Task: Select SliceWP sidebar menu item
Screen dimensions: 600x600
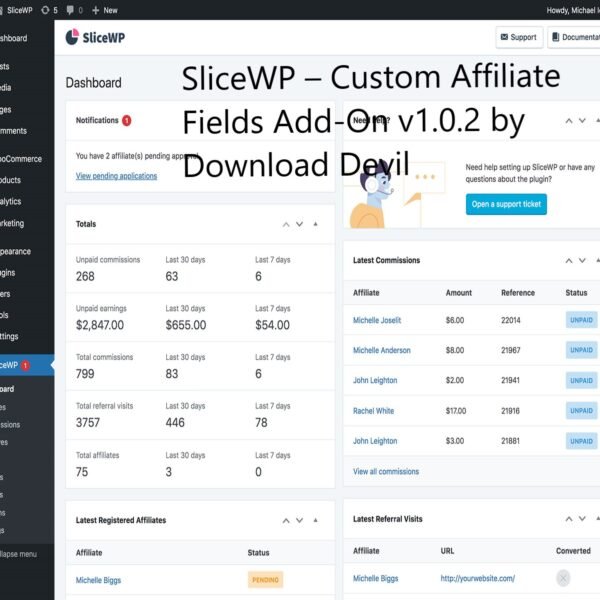Action: click(x=27, y=365)
